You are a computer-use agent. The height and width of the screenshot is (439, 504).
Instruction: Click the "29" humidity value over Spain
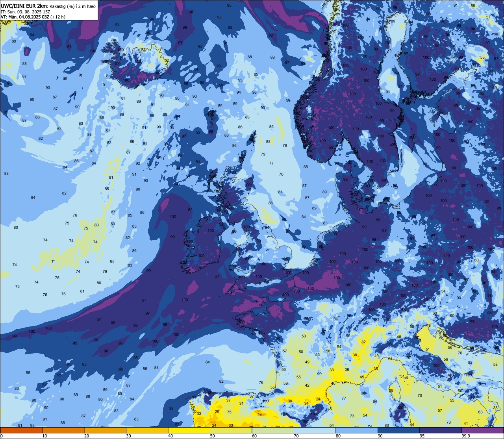click(x=217, y=411)
